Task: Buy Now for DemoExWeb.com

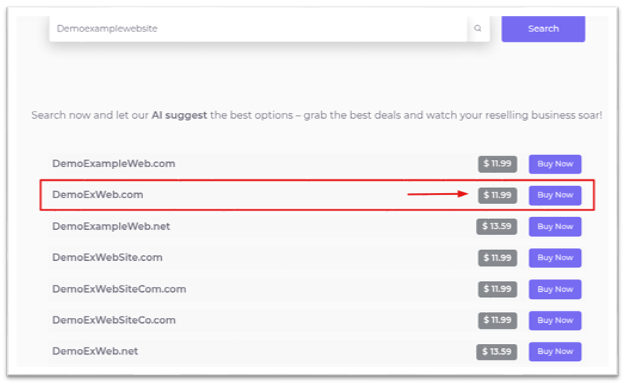Action: coord(555,195)
